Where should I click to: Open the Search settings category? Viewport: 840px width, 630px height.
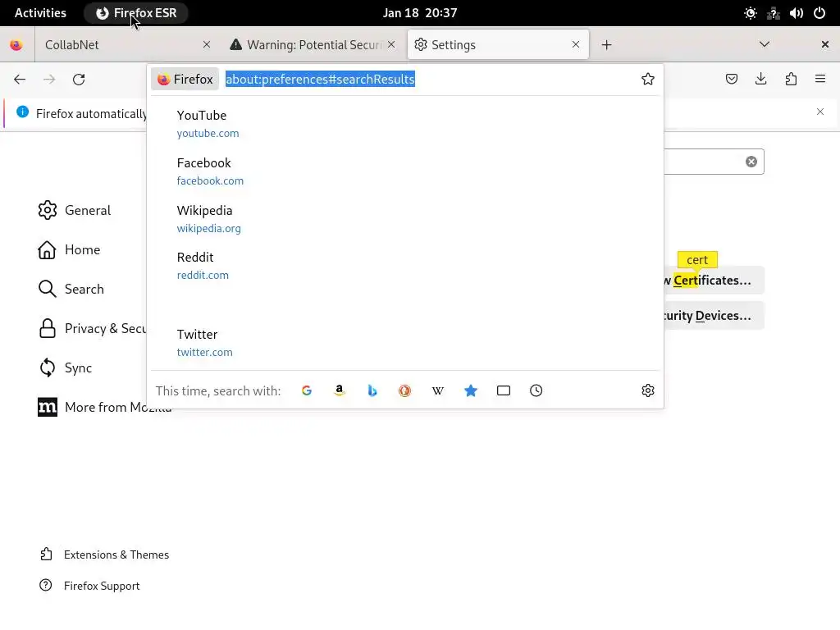coord(71,290)
